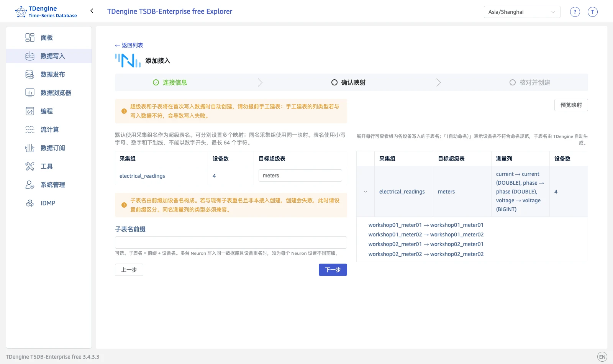This screenshot has width=613, height=364.
Task: Open the 数据浏览器 chart icon
Action: (x=30, y=93)
